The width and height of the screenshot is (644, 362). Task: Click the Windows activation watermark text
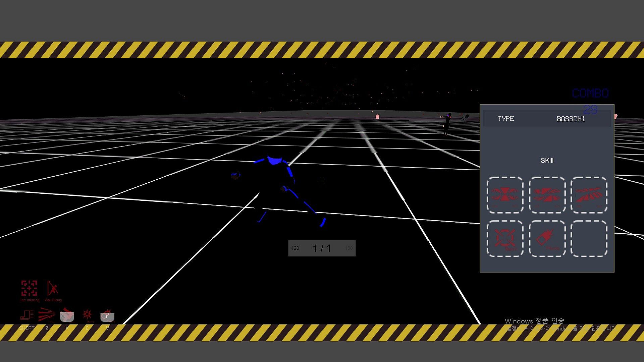[534, 321]
